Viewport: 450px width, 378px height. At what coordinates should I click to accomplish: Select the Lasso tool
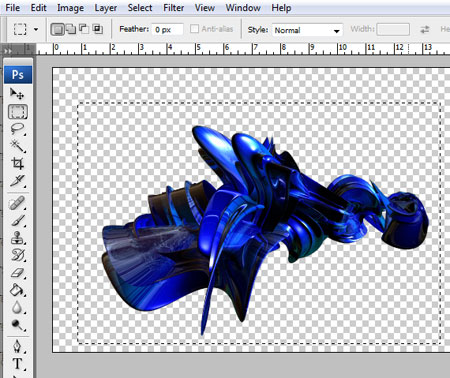click(x=17, y=129)
